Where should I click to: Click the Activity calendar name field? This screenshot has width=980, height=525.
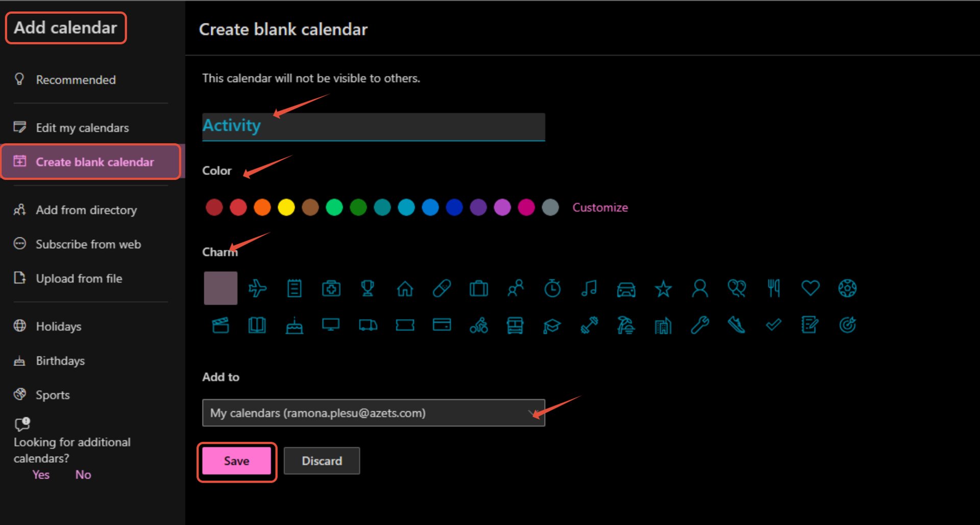374,127
